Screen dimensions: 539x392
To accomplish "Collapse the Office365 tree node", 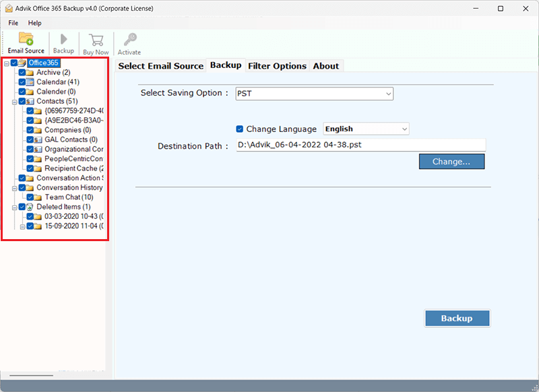I will pos(7,63).
